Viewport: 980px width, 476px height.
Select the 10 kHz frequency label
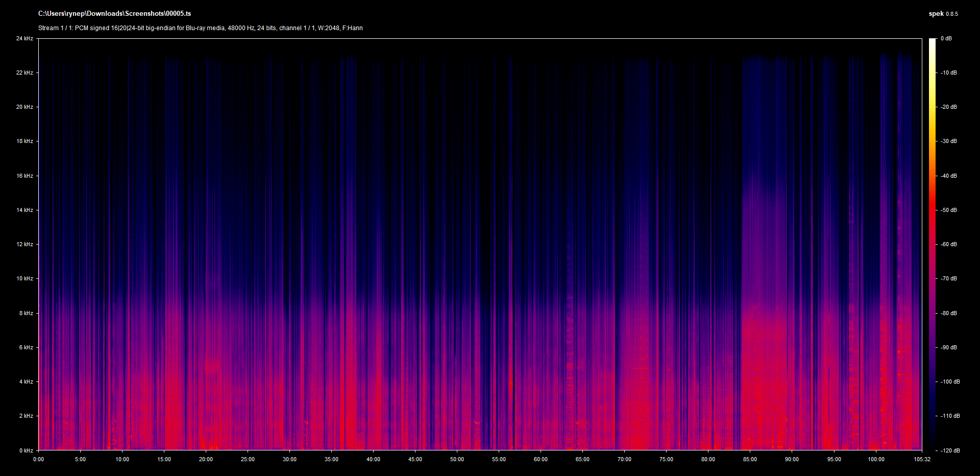coord(24,278)
